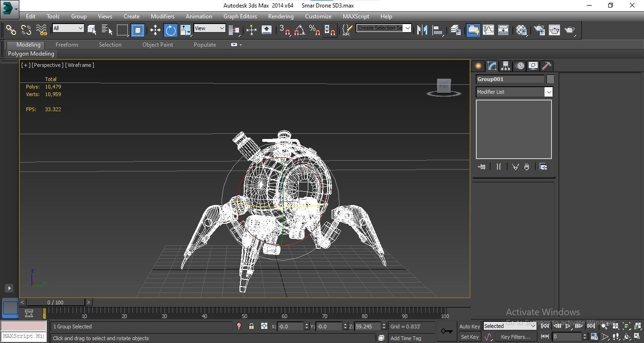This screenshot has width=644, height=343.
Task: Open the Layer Manager
Action: (x=455, y=30)
